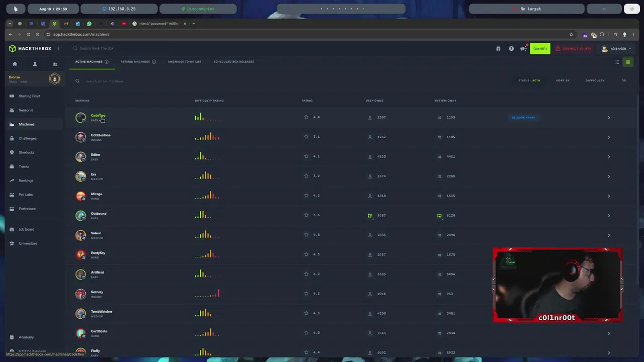Open the help question mark icon
This screenshot has height=362, width=644.
click(511, 48)
